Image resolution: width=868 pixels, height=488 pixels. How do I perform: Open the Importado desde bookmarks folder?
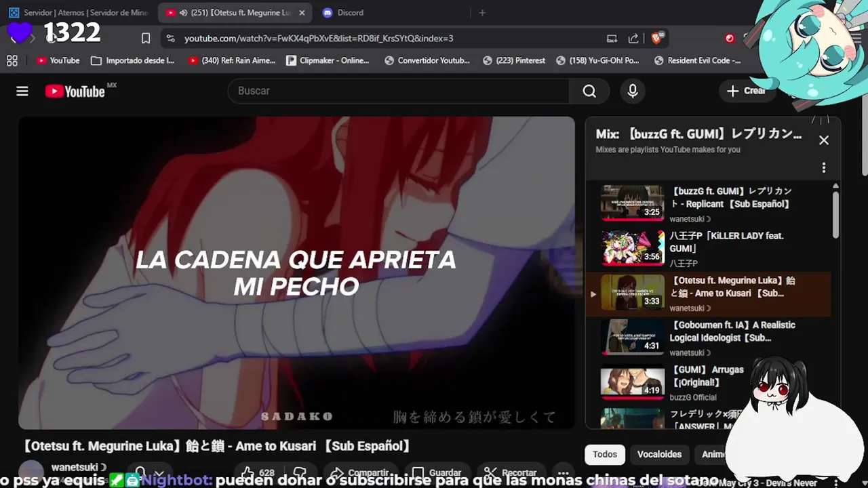[x=133, y=60]
